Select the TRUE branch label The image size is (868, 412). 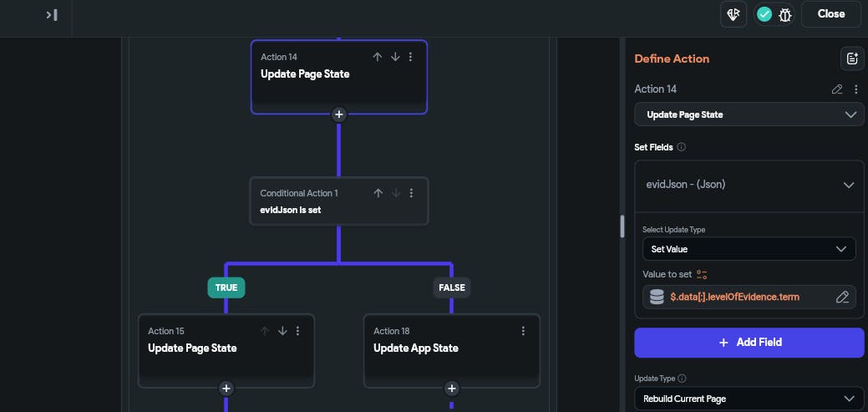click(226, 287)
